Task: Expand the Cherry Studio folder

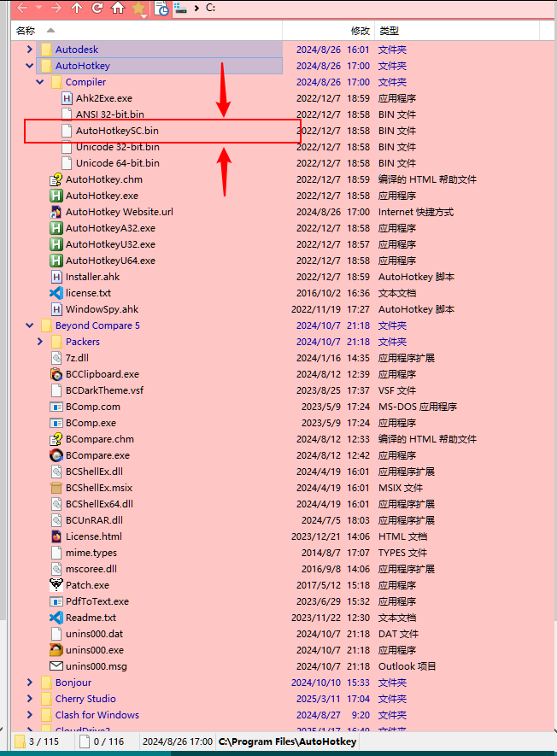Action: click(x=29, y=699)
